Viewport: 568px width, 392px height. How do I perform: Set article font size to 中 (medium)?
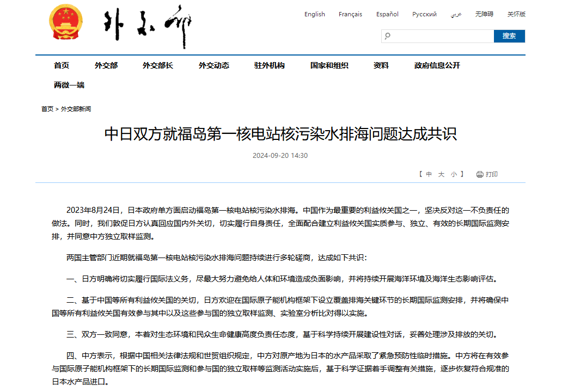tap(429, 174)
